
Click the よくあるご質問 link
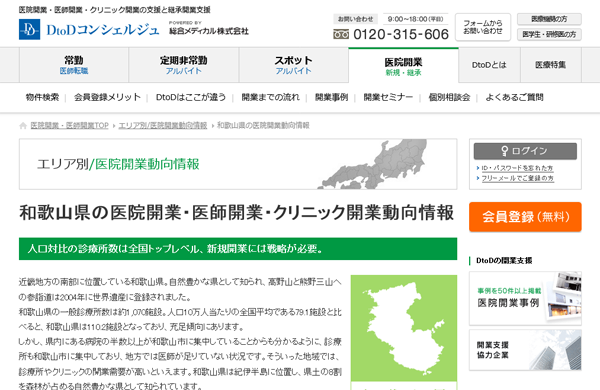514,97
